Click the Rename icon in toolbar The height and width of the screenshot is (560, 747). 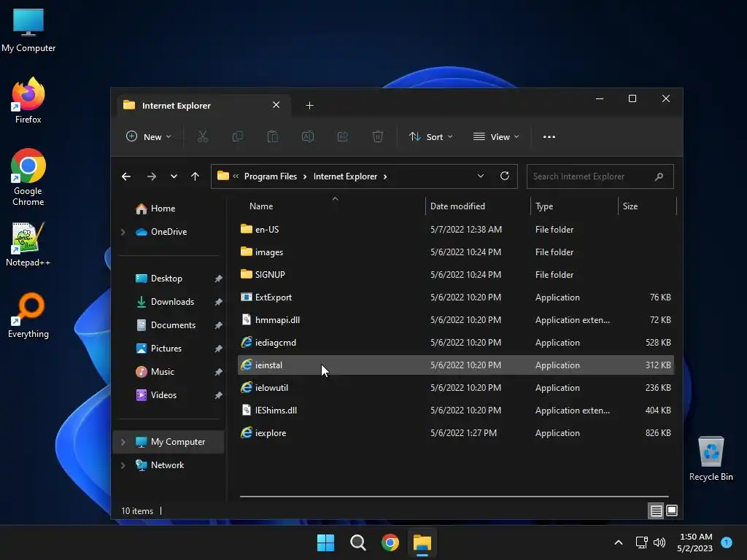click(308, 136)
